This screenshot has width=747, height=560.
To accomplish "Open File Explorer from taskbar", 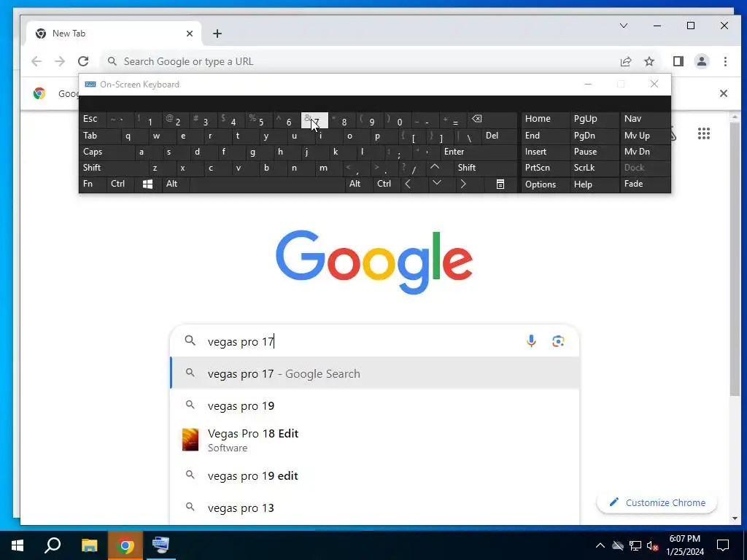I will 89,545.
